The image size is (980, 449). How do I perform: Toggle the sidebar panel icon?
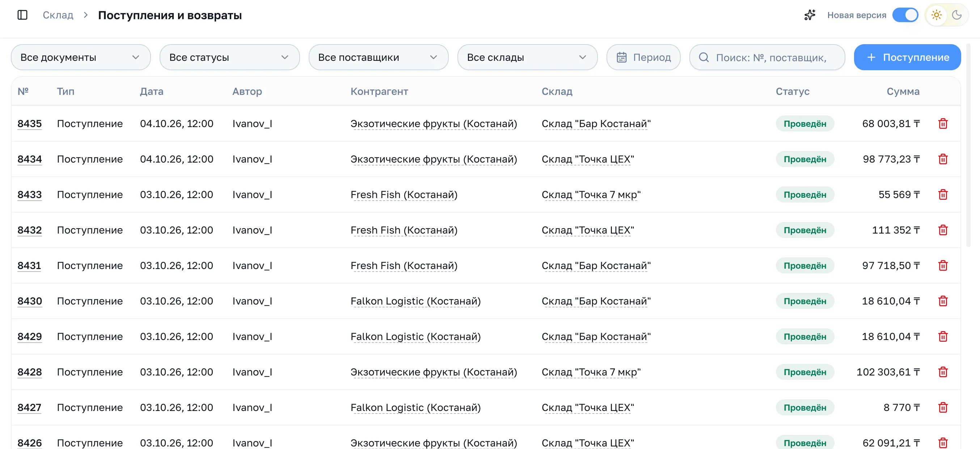22,15
